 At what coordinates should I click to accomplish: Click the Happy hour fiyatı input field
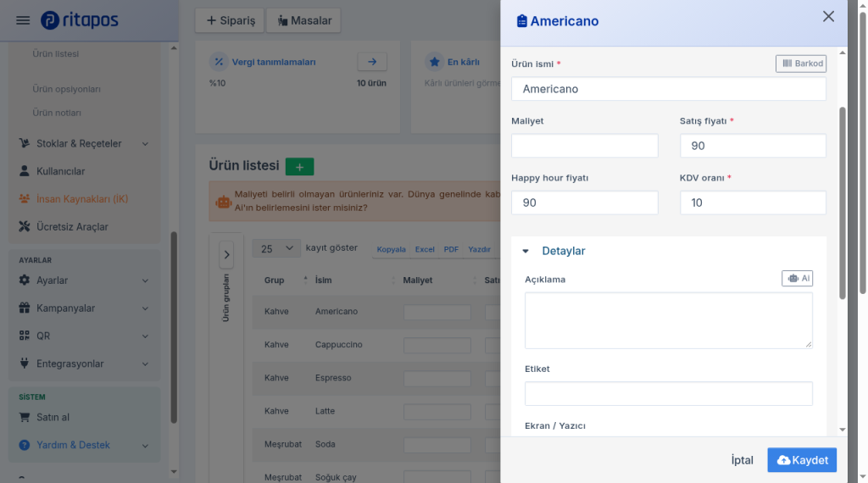[x=585, y=203]
